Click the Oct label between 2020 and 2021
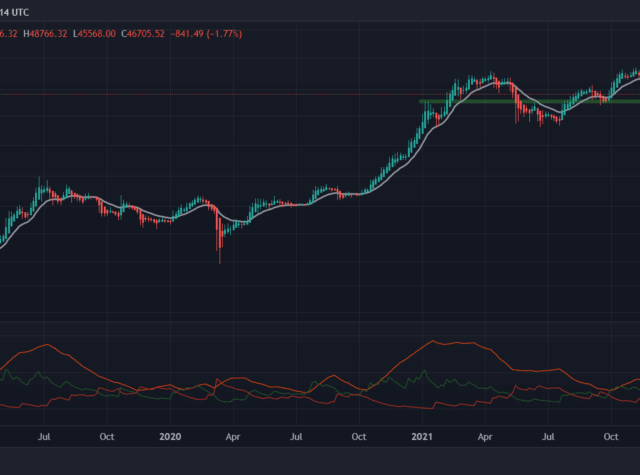The image size is (640, 475). (x=360, y=437)
